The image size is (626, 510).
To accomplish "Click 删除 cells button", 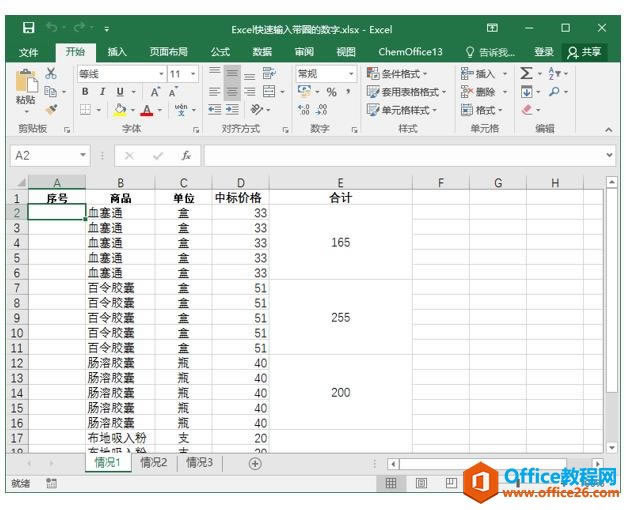I will [x=478, y=92].
